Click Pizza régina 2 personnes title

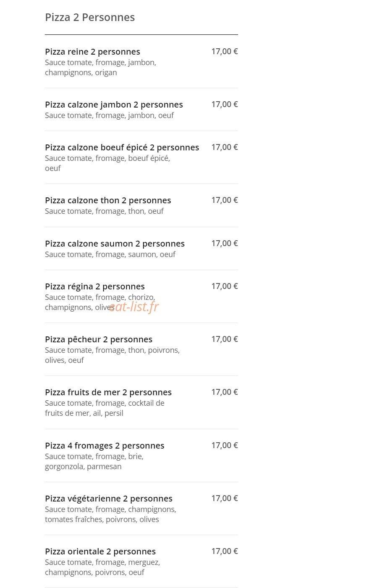pyautogui.click(x=95, y=286)
